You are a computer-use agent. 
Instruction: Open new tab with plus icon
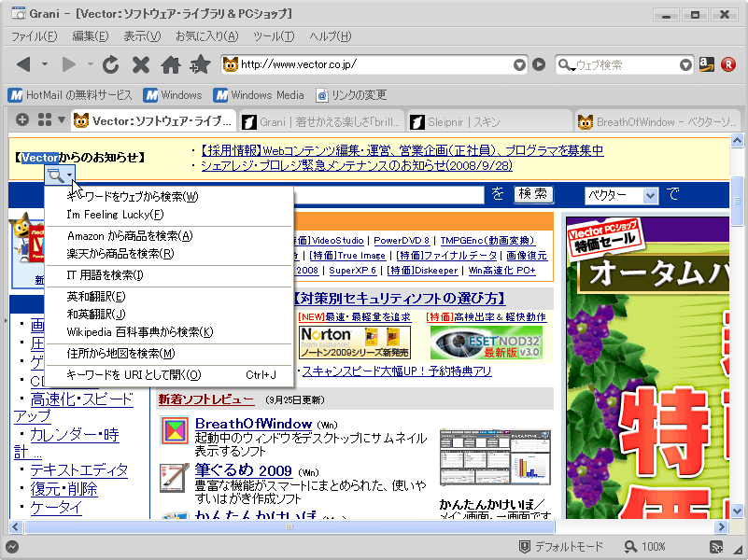(x=21, y=119)
